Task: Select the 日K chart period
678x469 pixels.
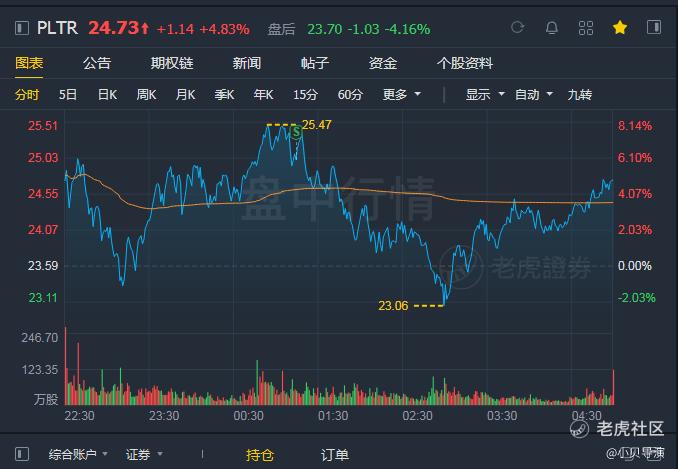Action: pyautogui.click(x=107, y=94)
